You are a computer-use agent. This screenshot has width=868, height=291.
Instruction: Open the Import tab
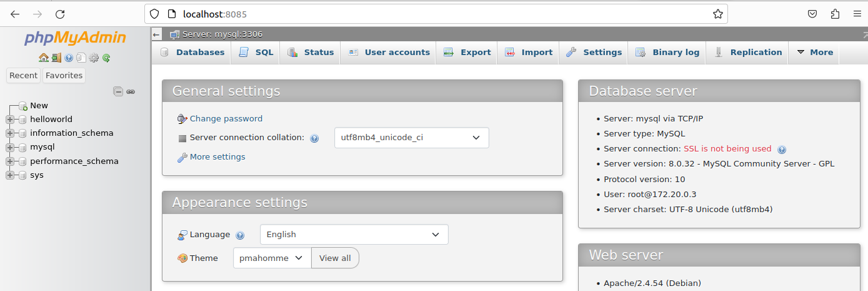click(528, 53)
